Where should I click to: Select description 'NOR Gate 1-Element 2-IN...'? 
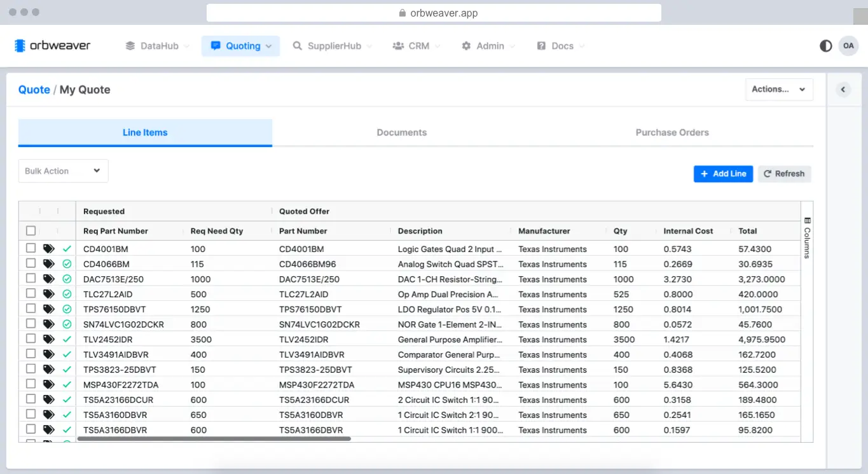click(450, 324)
